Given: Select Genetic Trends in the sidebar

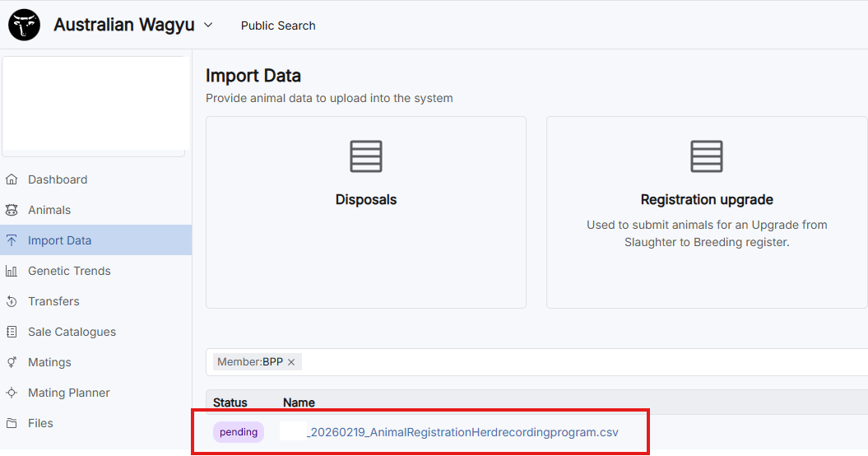Looking at the screenshot, I should coord(69,271).
